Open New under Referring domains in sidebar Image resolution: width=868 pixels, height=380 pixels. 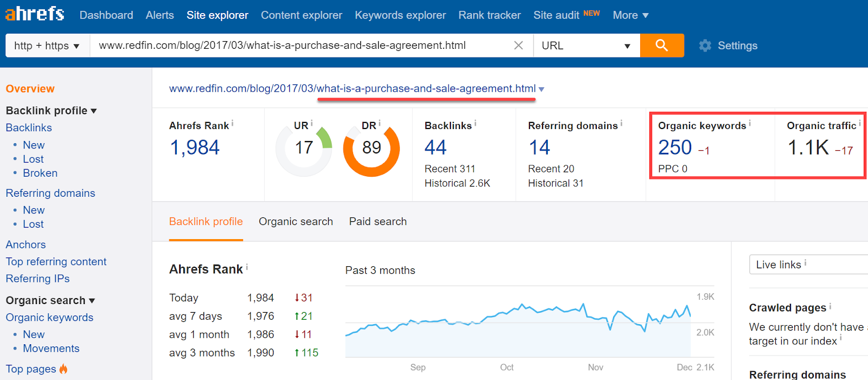34,210
